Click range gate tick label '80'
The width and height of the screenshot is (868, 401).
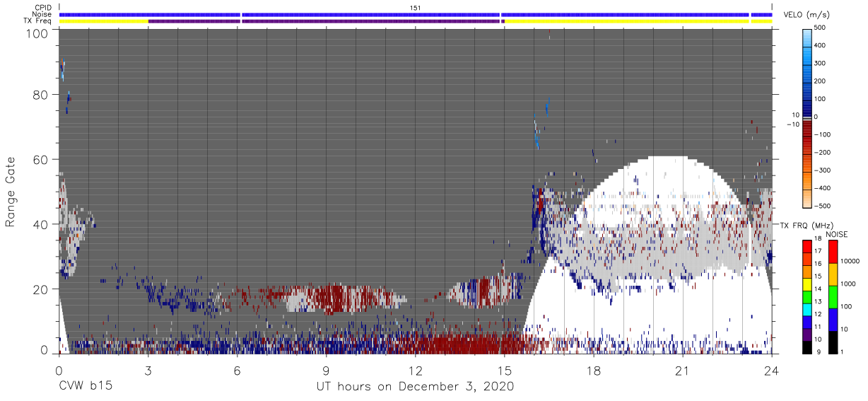pyautogui.click(x=42, y=95)
